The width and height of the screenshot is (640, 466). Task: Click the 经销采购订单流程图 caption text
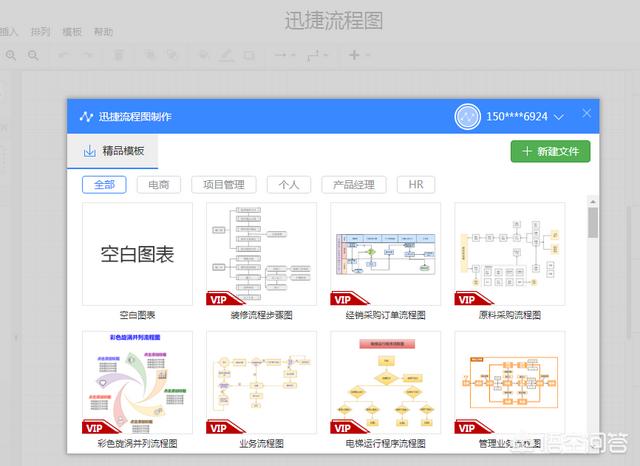[385, 315]
